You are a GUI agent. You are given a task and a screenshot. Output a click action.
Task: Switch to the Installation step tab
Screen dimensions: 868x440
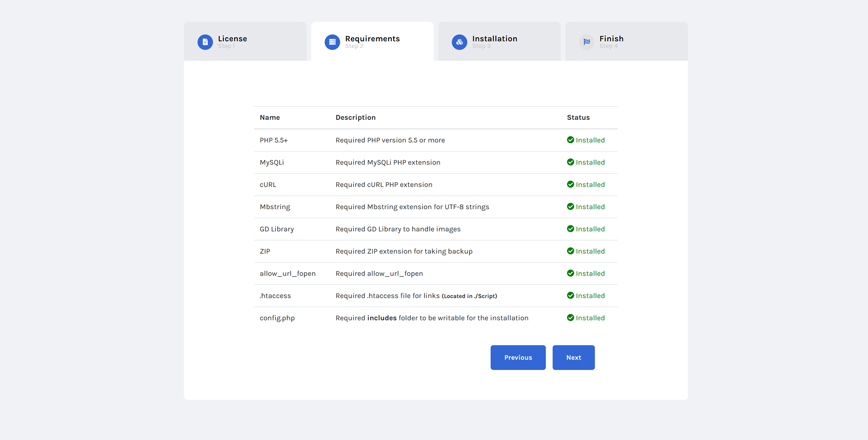click(499, 42)
